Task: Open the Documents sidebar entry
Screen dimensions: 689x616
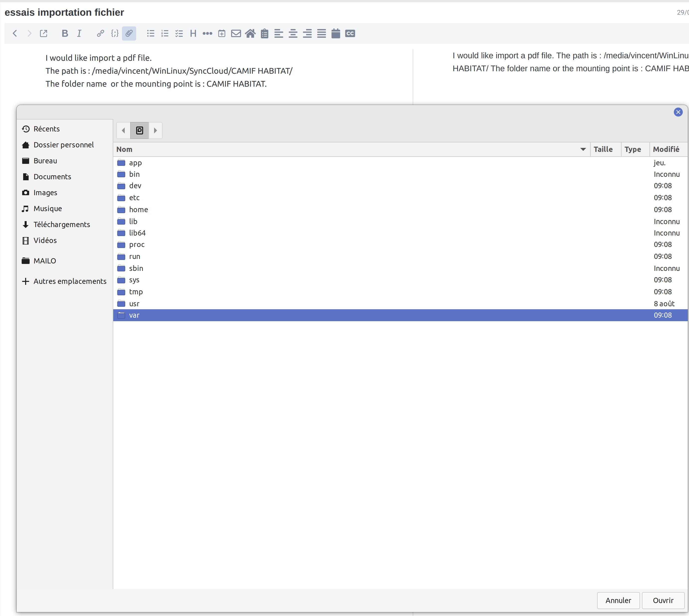Action: pos(52,176)
